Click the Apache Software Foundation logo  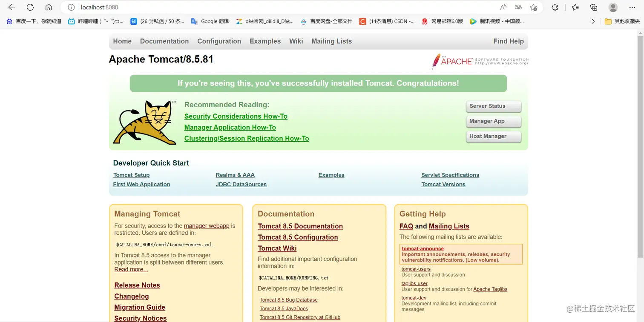pos(480,61)
